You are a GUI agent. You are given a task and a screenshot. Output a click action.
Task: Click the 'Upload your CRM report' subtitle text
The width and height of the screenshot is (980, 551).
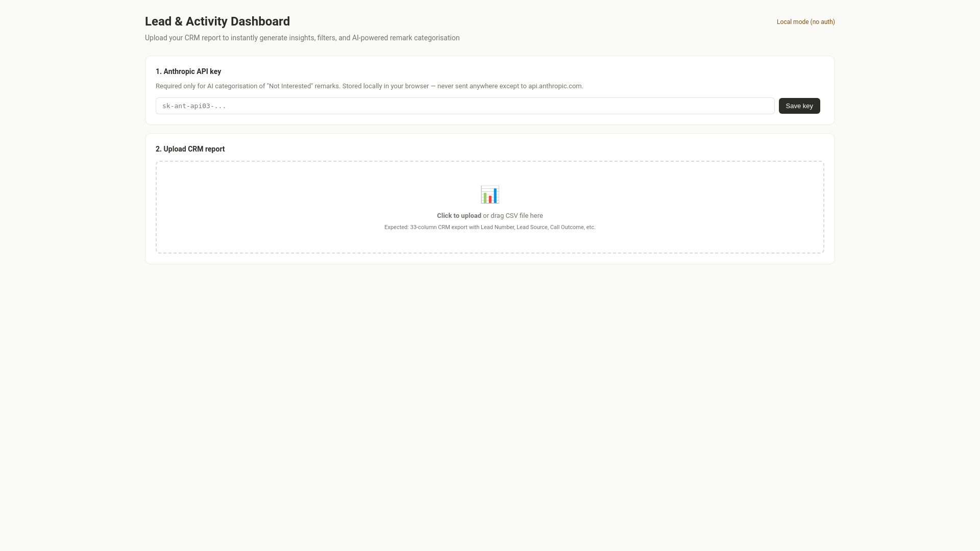302,38
